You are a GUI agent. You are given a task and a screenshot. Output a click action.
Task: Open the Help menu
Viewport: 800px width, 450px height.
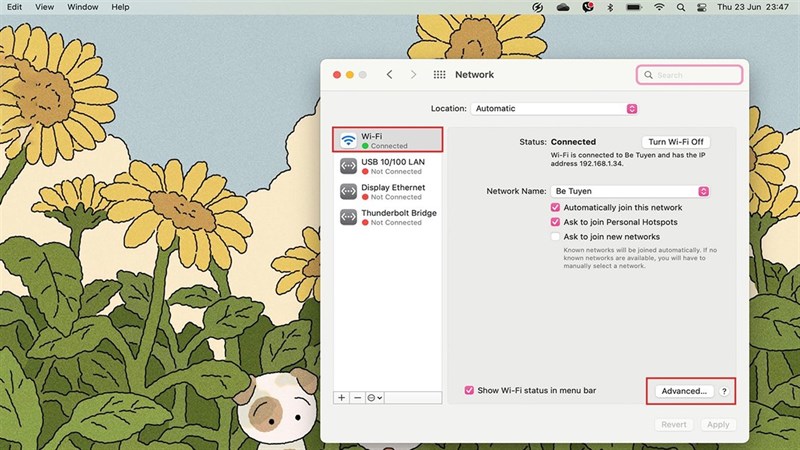pyautogui.click(x=120, y=7)
